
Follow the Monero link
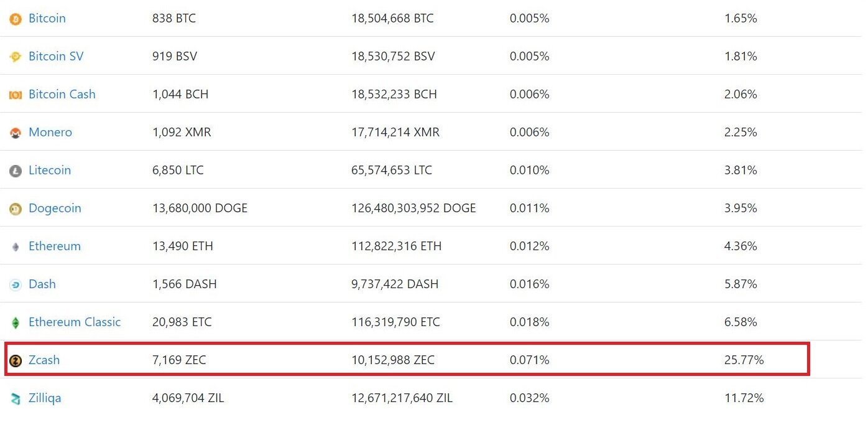pyautogui.click(x=50, y=133)
